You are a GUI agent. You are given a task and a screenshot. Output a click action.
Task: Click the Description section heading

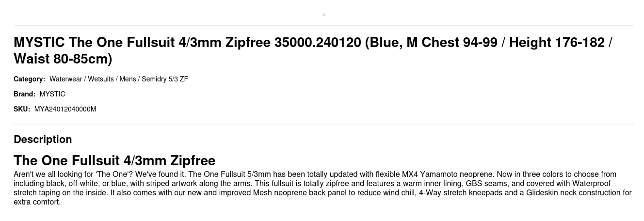pos(43,140)
